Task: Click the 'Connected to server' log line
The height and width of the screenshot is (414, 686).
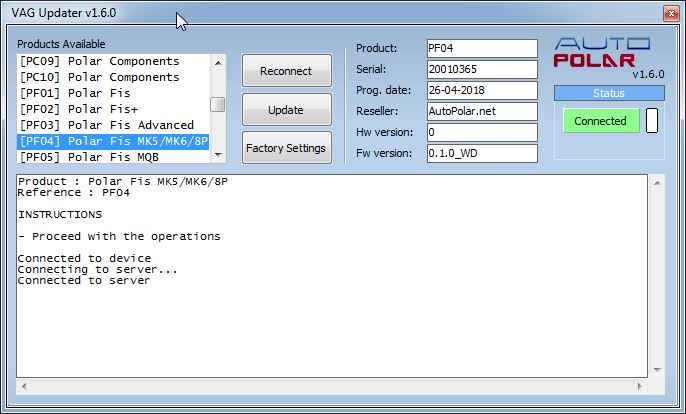Action: point(84,281)
